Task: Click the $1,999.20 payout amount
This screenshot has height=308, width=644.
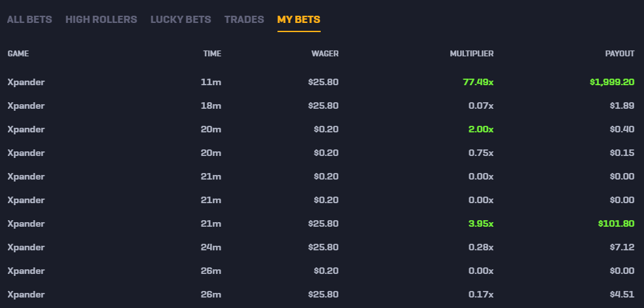Action: (x=612, y=82)
